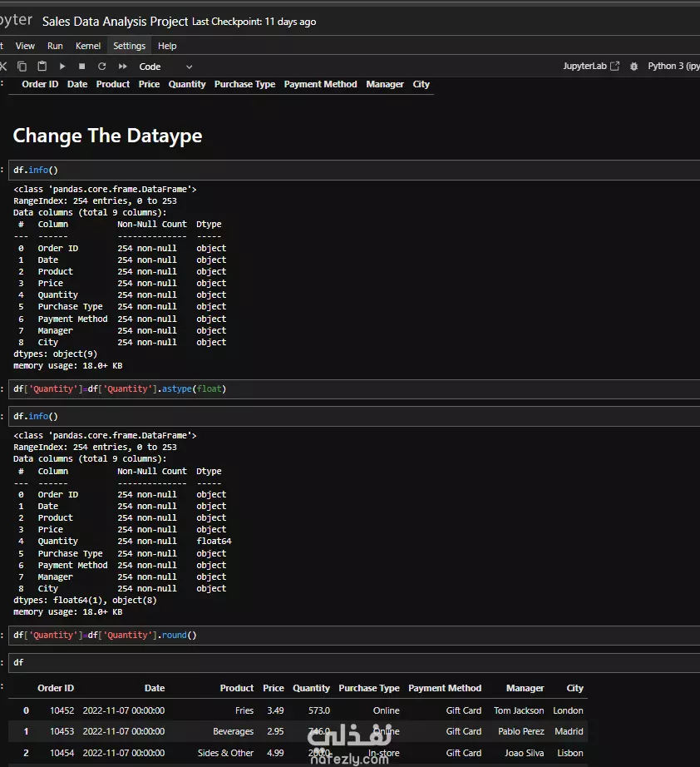The width and height of the screenshot is (700, 767).
Task: Interrupt the kernel with stop icon
Action: tap(81, 66)
